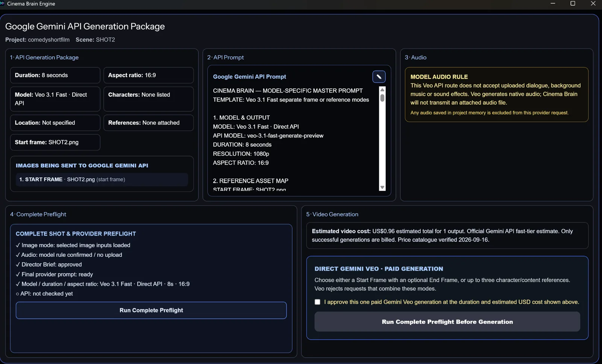This screenshot has width=602, height=364.
Task: Minimize the Cinema Brain Engine window
Action: coord(553,3)
